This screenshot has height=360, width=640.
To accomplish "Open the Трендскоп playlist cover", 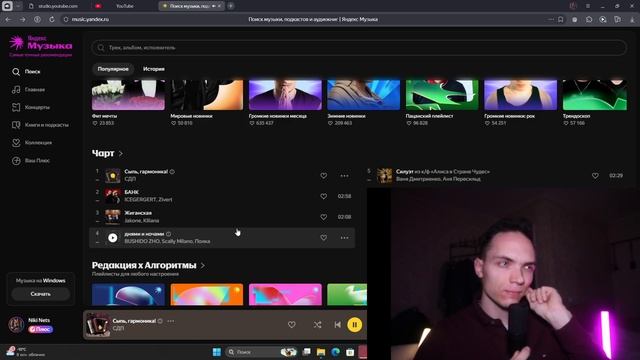I will (x=595, y=95).
